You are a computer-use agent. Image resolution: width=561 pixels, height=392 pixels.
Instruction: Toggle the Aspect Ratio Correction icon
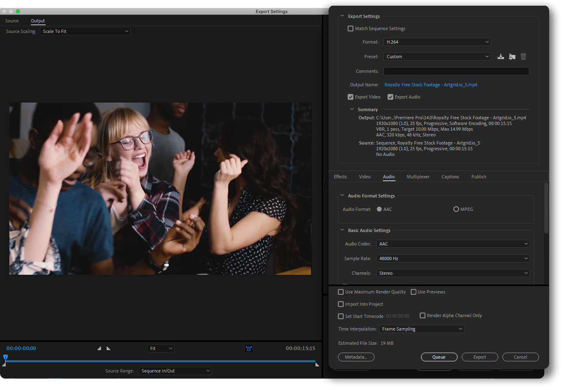pyautogui.click(x=249, y=348)
